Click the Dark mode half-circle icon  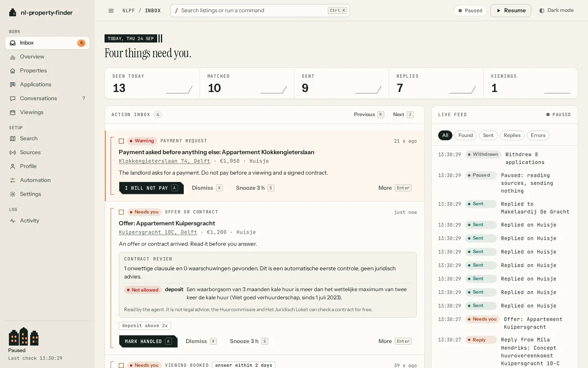[x=542, y=11]
